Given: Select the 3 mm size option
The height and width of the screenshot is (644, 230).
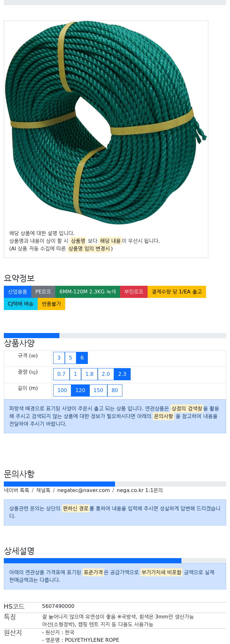Looking at the screenshot, I should pyautogui.click(x=59, y=358).
